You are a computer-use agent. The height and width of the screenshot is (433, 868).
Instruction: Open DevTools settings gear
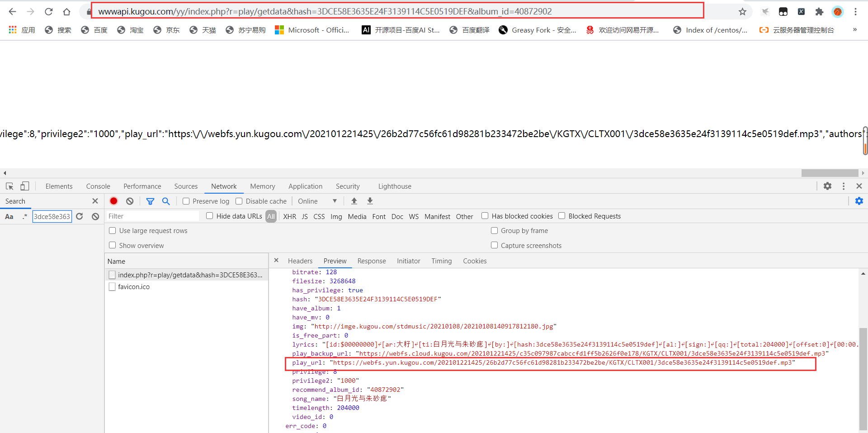[x=828, y=186]
